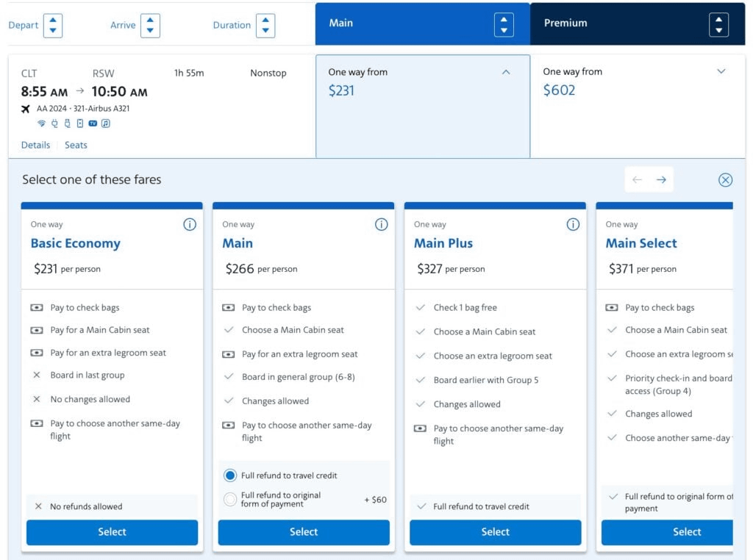The image size is (753, 560).
Task: Sort flights by Duration
Action: [265, 26]
